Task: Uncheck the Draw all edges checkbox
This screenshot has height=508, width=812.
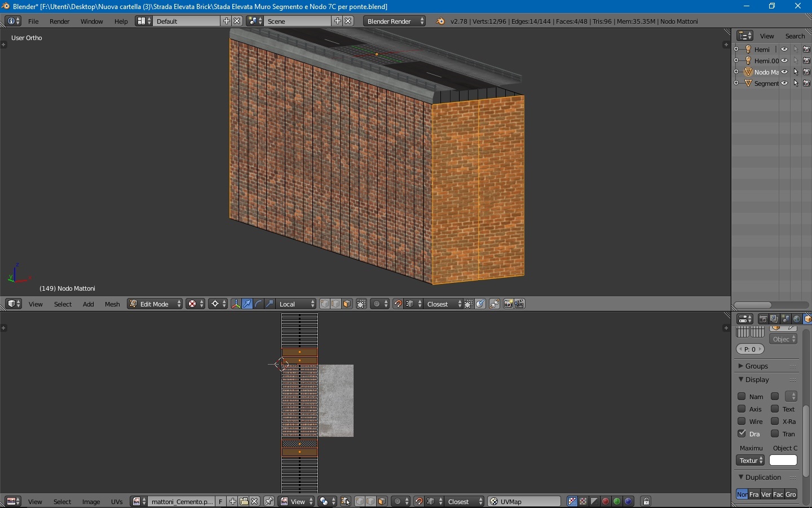Action: click(742, 434)
